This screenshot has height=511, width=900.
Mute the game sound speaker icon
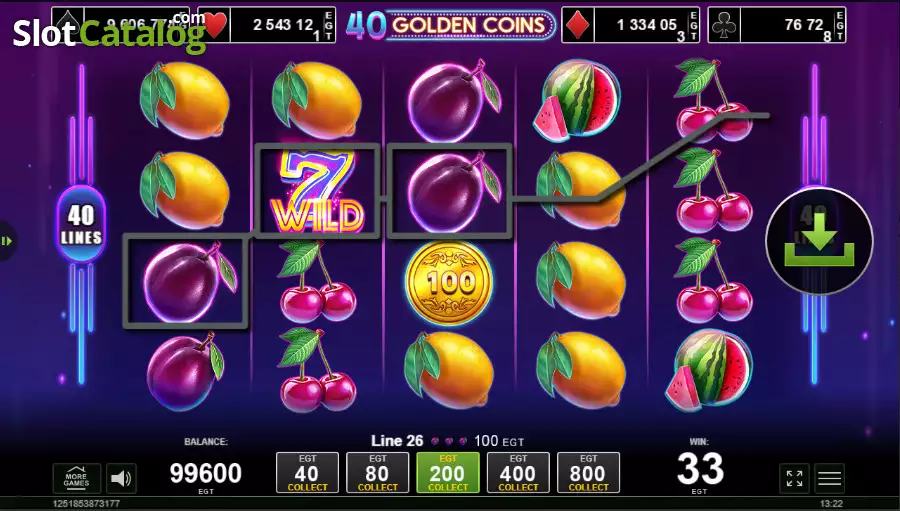point(121,478)
